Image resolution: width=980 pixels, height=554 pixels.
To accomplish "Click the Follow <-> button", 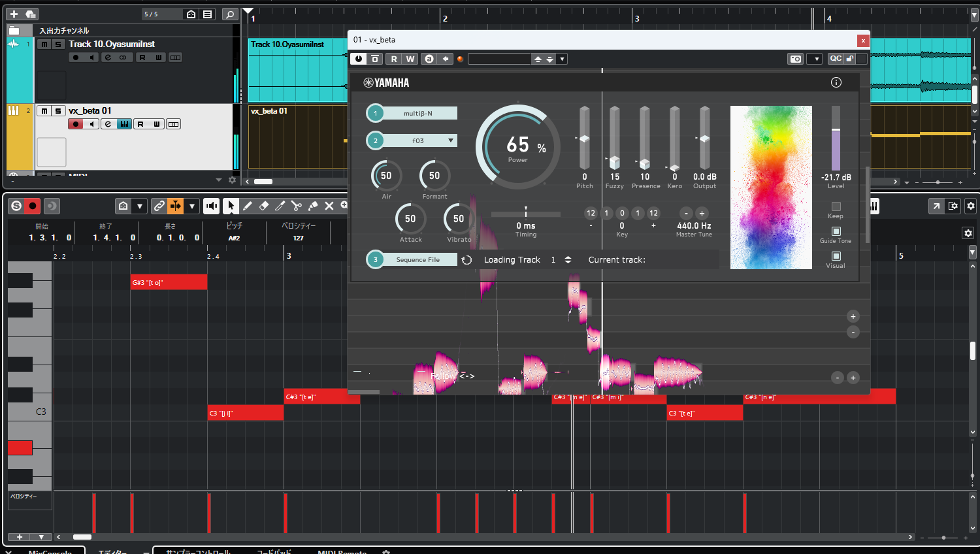I will pyautogui.click(x=453, y=376).
